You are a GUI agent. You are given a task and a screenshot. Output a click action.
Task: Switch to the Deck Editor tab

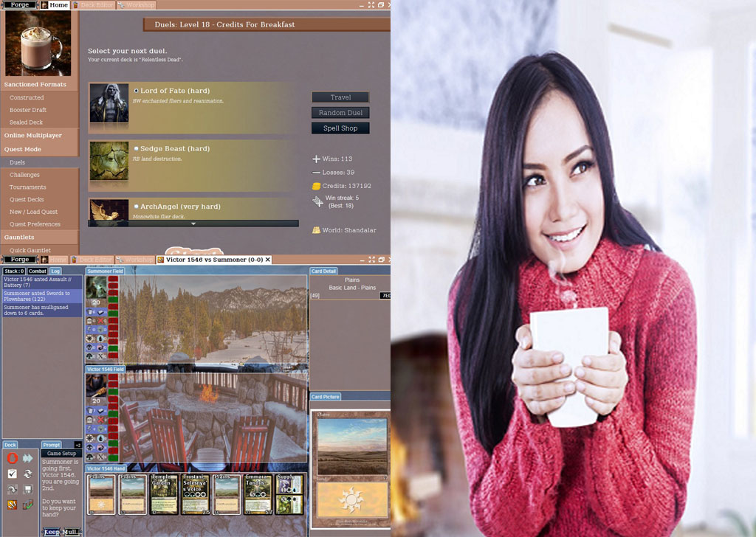tap(92, 5)
